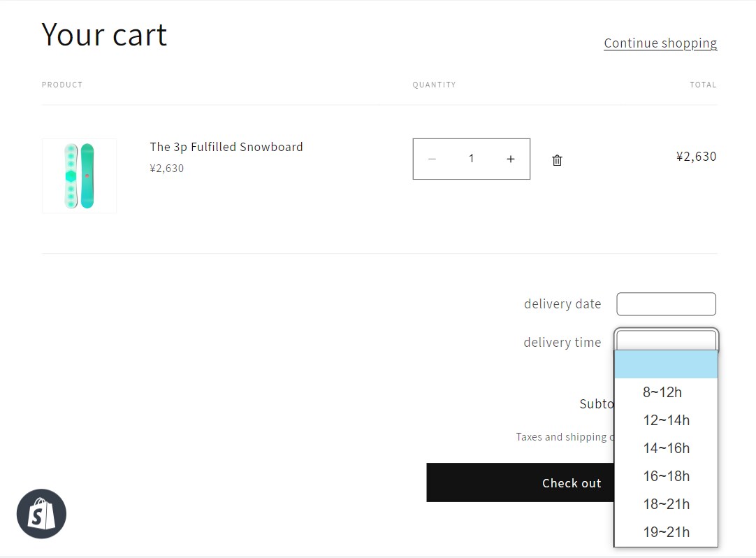Choose the 8~12h delivery time

(x=666, y=392)
